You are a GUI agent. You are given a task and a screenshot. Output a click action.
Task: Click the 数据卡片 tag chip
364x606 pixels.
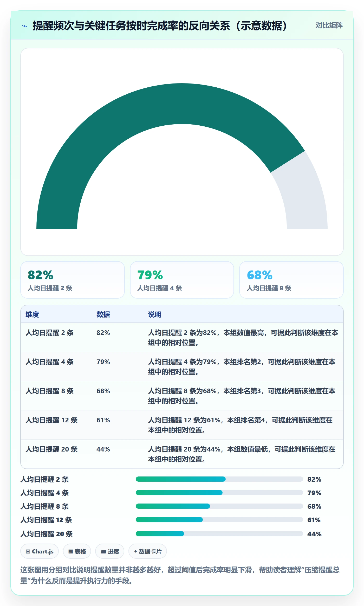pos(148,551)
